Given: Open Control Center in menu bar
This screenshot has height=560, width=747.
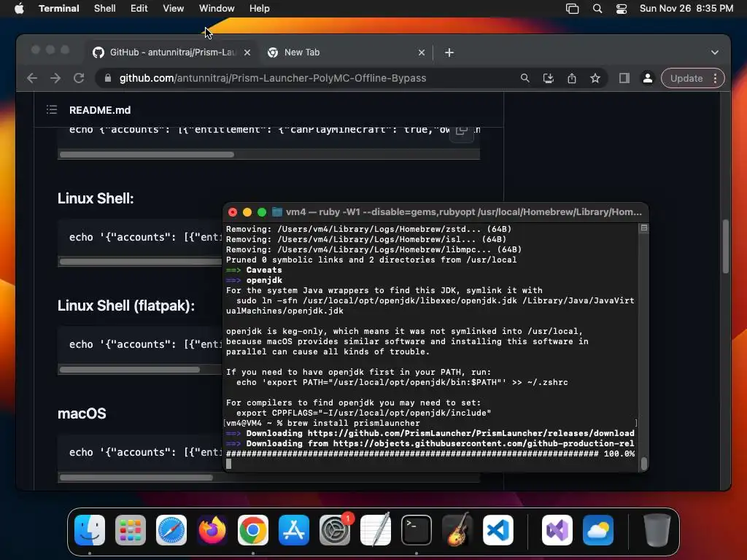Looking at the screenshot, I should pyautogui.click(x=622, y=9).
